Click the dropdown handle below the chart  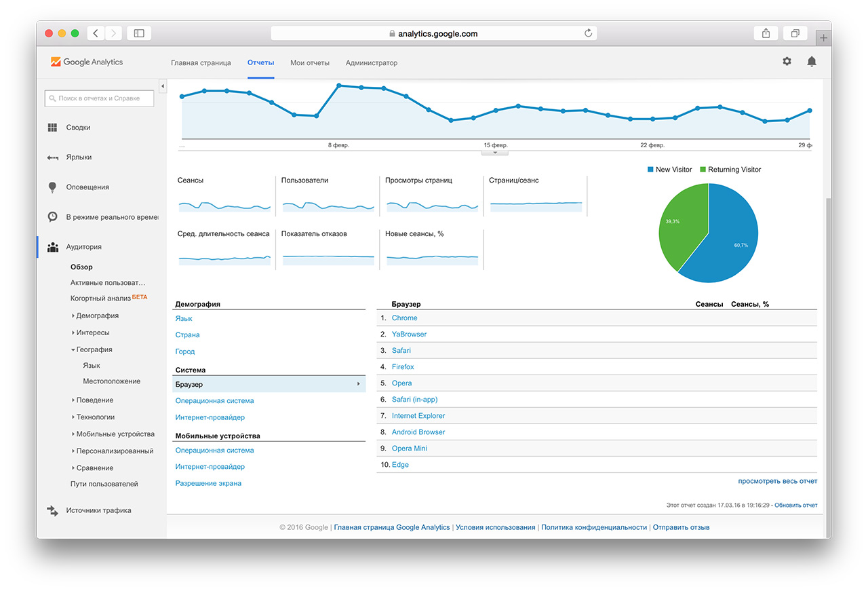pyautogui.click(x=495, y=153)
